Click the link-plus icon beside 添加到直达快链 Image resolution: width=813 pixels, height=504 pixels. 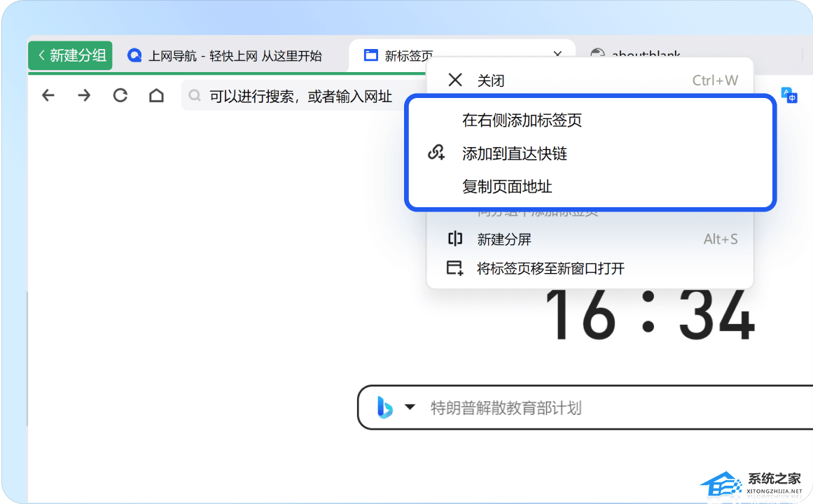click(436, 153)
